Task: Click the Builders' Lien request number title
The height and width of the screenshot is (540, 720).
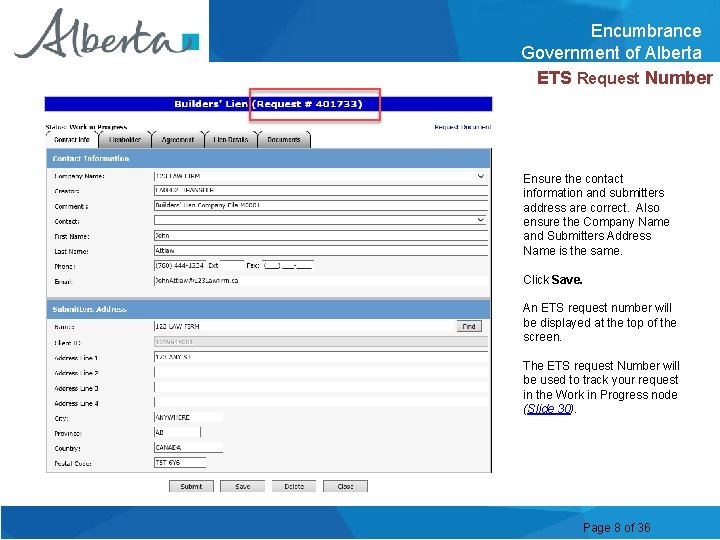Action: [x=268, y=104]
